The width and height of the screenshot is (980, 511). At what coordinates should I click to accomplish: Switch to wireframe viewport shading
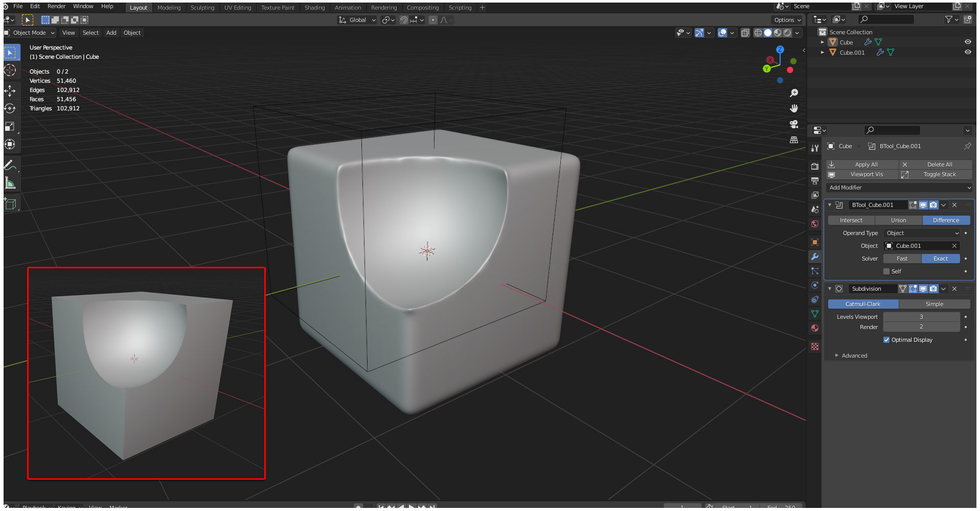[758, 33]
